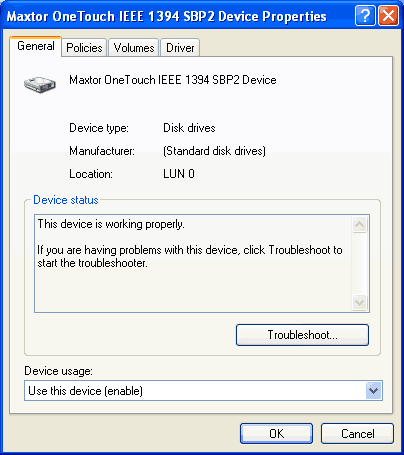
Task: Click the Device status group label
Action: pos(66,200)
